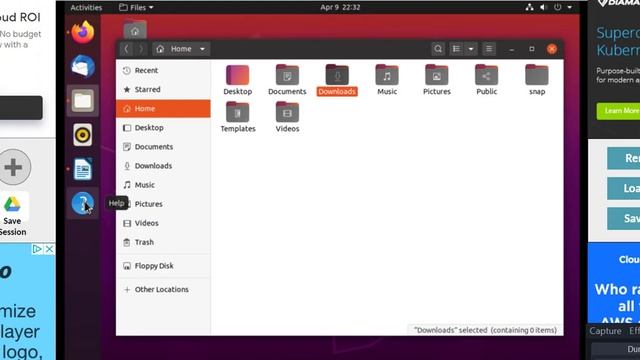Toggle list view in Files toolbar
The image size is (640, 360).
pyautogui.click(x=456, y=49)
